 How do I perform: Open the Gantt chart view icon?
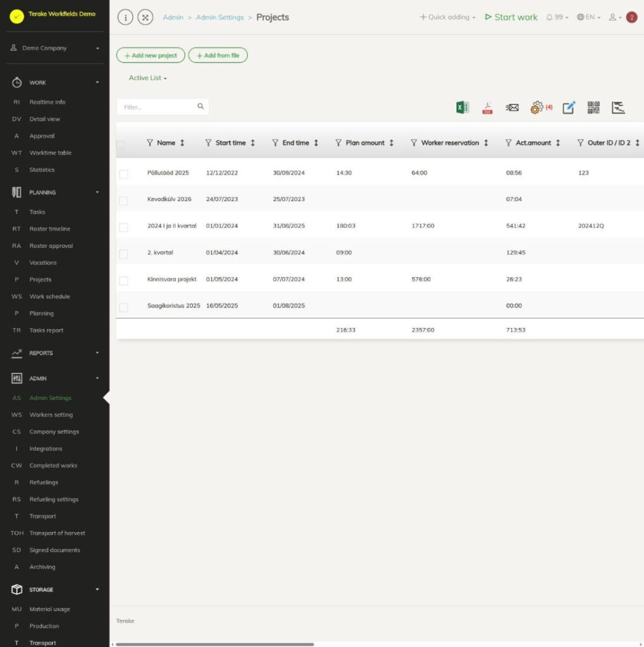click(x=618, y=107)
